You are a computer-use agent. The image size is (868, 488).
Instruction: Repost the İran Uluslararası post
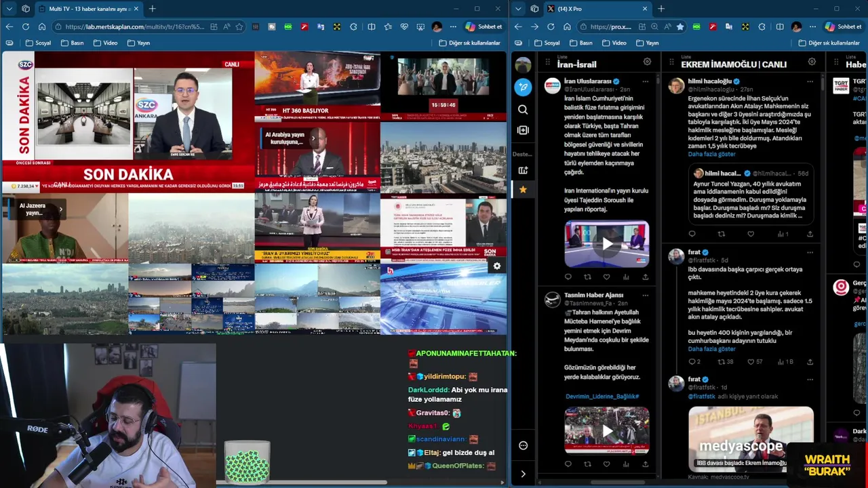coord(587,277)
